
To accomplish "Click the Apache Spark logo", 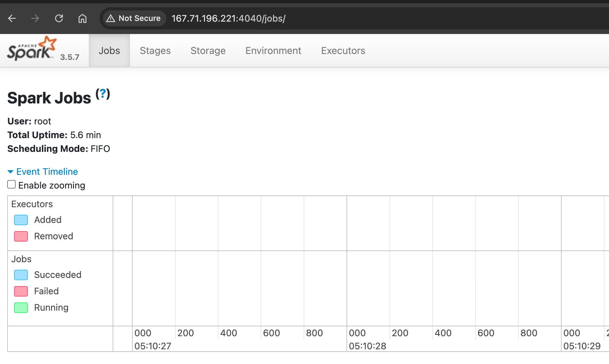I will pyautogui.click(x=32, y=49).
